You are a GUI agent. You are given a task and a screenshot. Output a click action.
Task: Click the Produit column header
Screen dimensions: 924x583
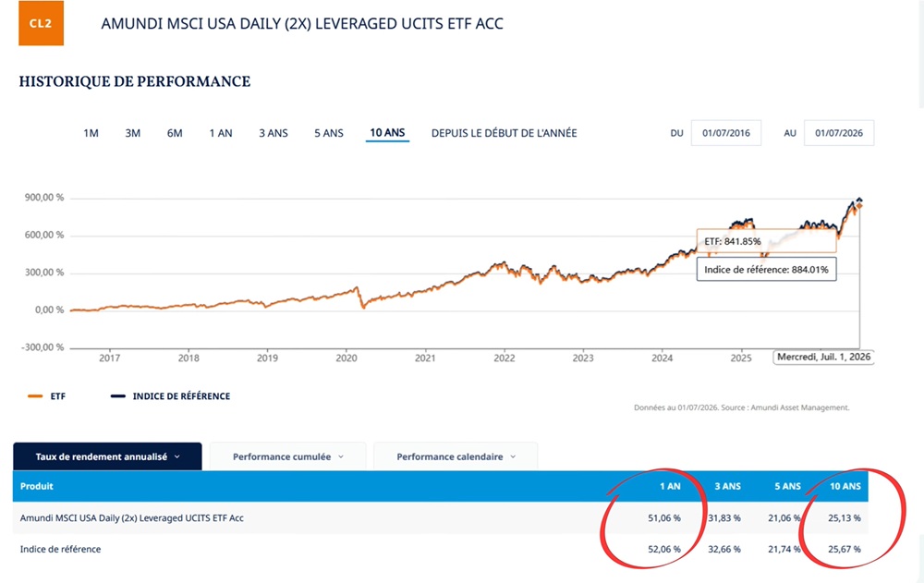point(37,486)
